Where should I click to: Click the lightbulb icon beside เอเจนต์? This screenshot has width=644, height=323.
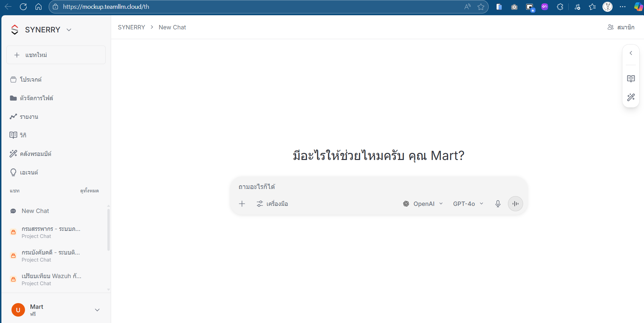(13, 172)
